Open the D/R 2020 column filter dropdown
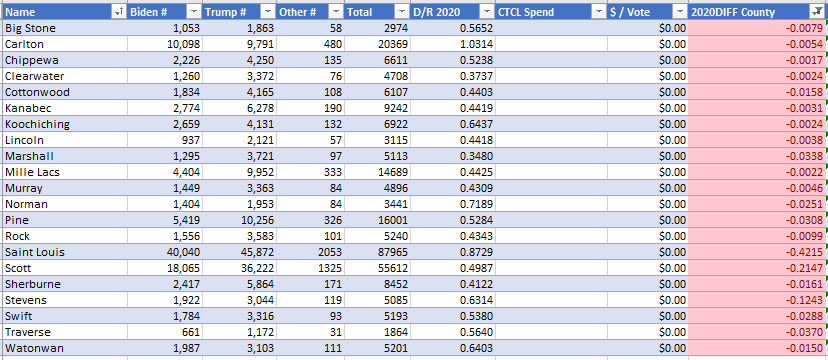Screen dimensions: 828x360 487,12
